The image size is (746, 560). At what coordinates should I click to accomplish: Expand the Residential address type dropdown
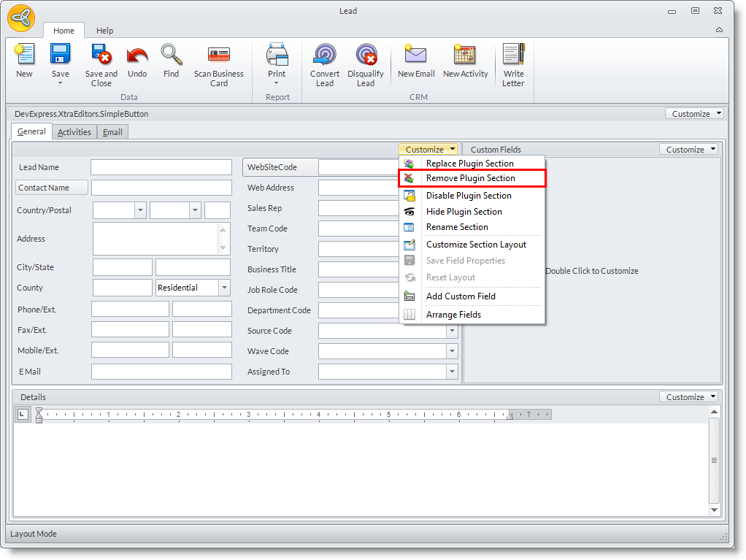224,288
